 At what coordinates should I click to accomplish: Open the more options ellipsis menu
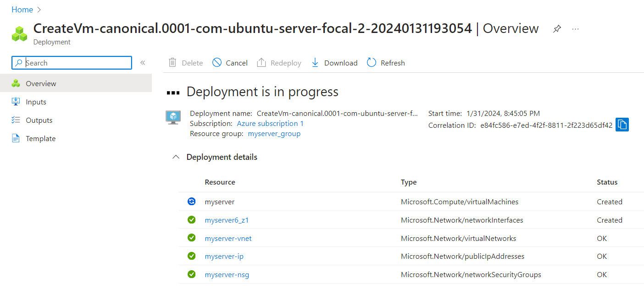[x=576, y=29]
